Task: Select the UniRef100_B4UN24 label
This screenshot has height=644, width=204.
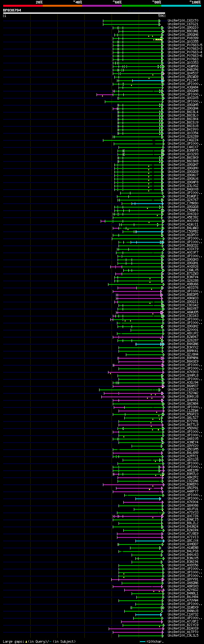Action: (183, 527)
